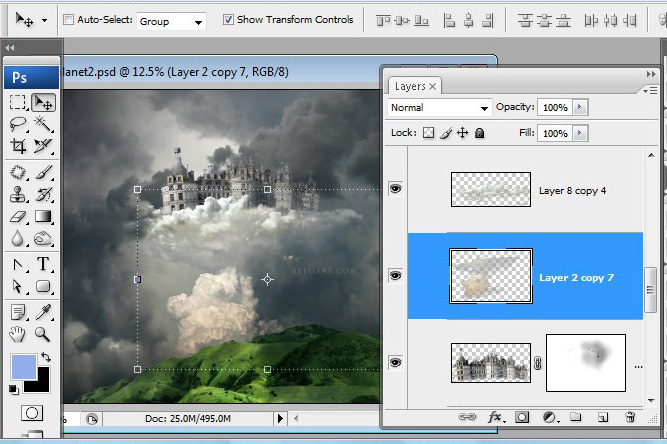Select the Crop tool
This screenshot has height=444, width=667.
coord(17,146)
